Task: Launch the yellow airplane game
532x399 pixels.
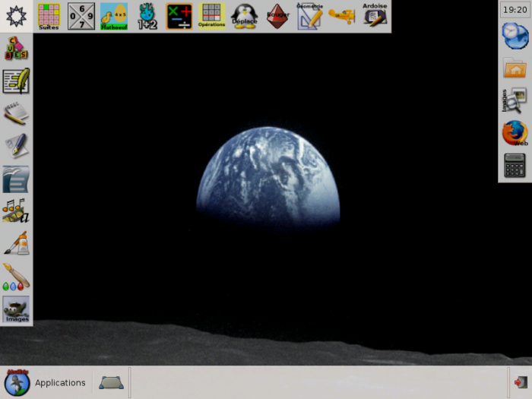Action: 342,16
